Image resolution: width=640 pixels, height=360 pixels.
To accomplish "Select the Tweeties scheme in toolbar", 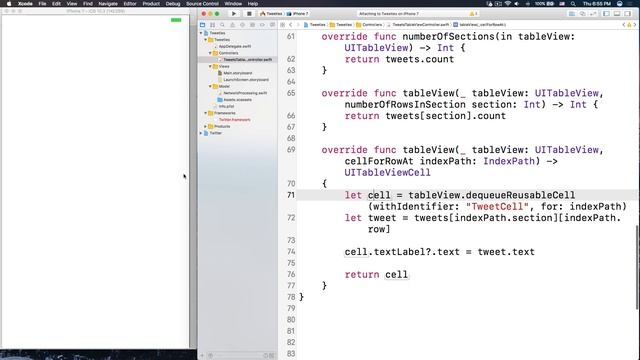I will [271, 13].
